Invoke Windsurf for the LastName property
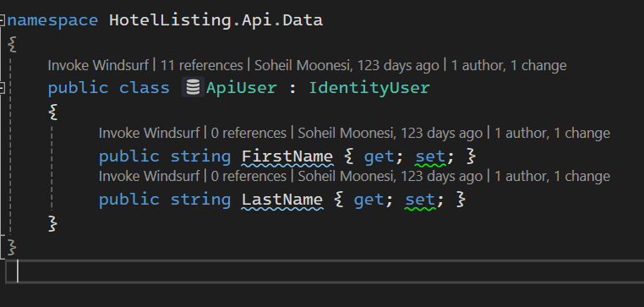Viewport: 644px width, 307px height. click(150, 176)
